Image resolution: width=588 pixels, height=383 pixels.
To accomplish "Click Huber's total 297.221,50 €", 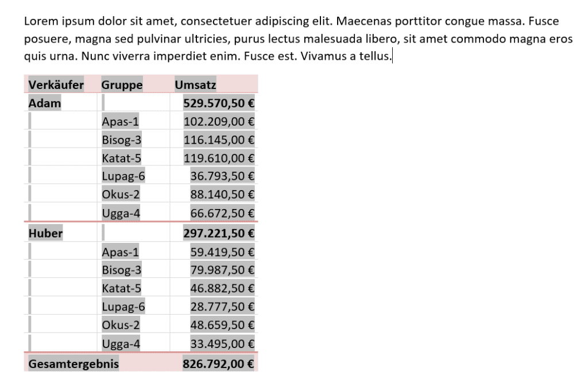I will coord(219,233).
